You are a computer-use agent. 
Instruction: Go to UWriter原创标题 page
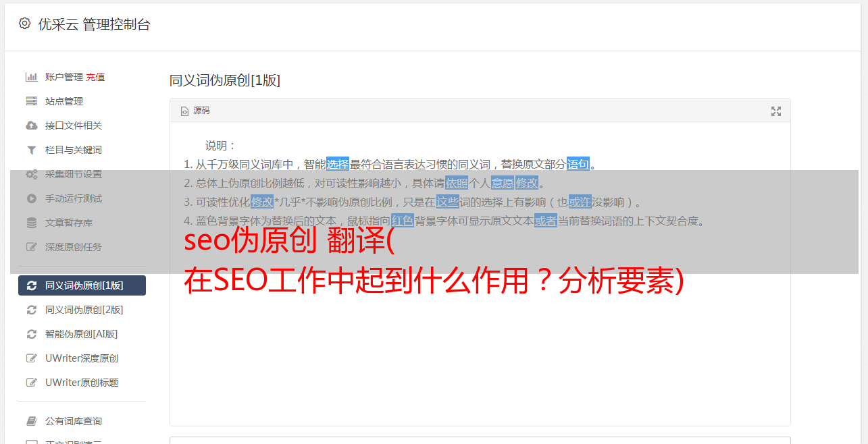82,383
